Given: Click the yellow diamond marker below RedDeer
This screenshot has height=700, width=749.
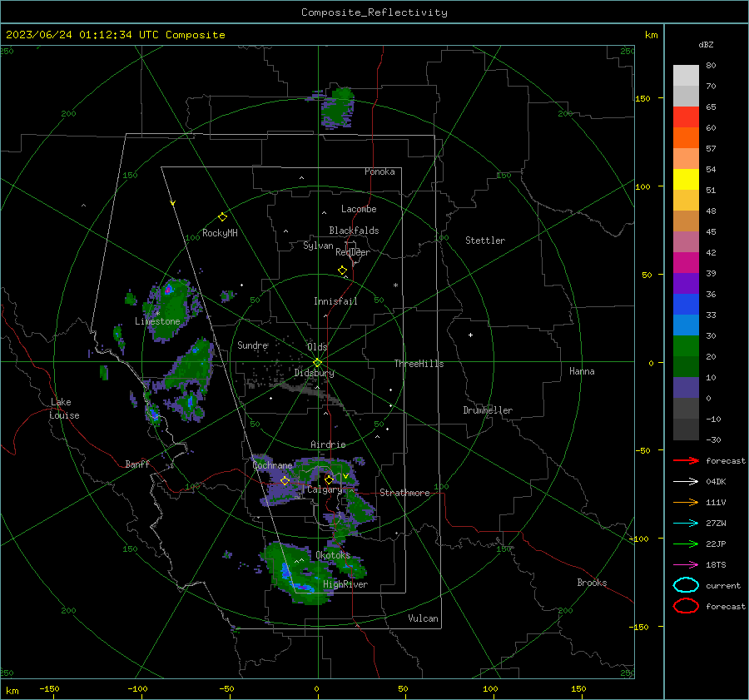Looking at the screenshot, I should coord(342,271).
